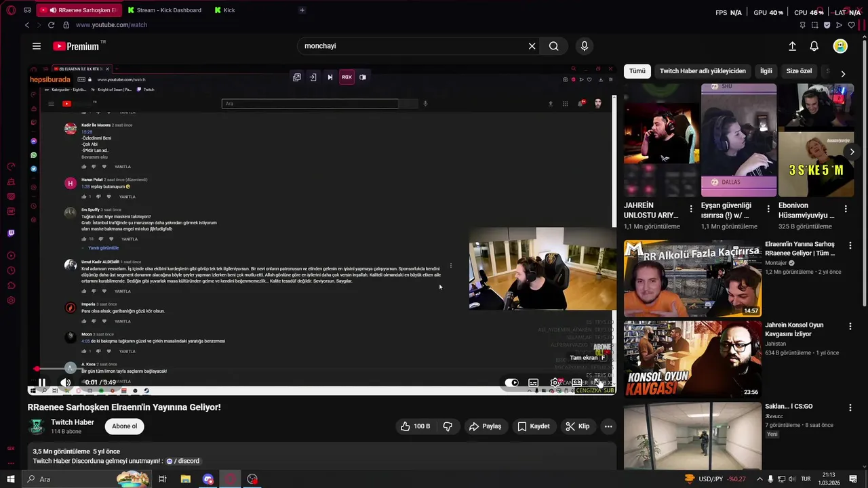Screen dimensions: 868x488
Task: Toggle theater mode in player
Action: click(x=576, y=383)
